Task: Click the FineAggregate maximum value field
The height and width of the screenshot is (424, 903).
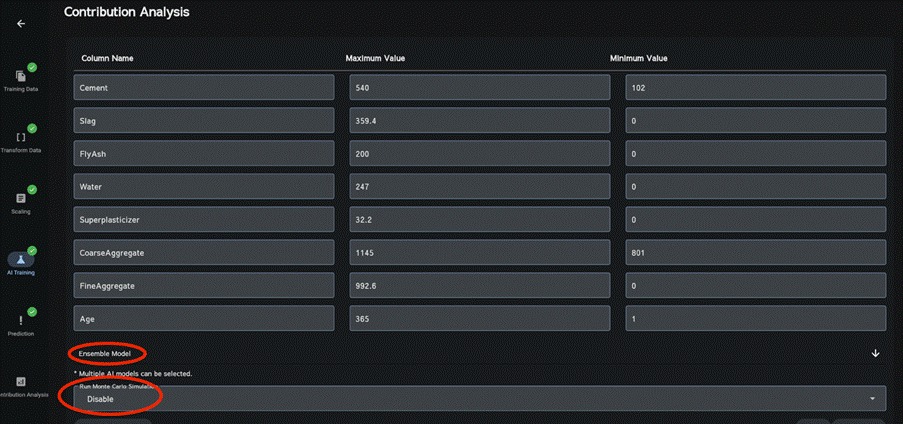Action: [x=479, y=285]
